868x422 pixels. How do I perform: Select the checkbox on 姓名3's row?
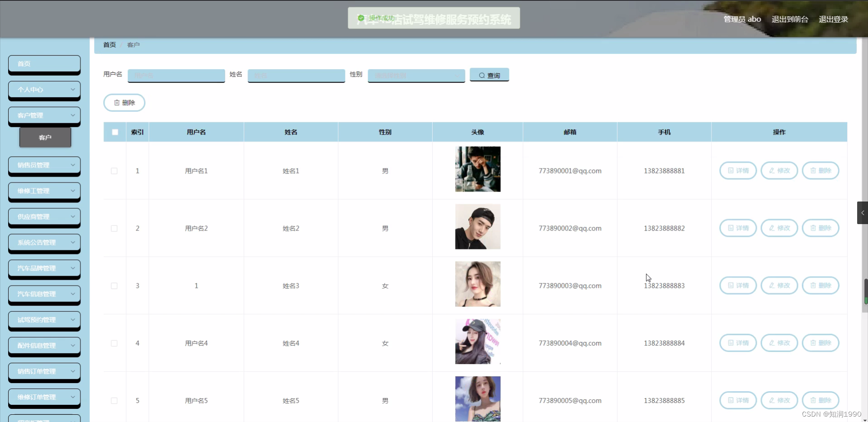tap(113, 286)
